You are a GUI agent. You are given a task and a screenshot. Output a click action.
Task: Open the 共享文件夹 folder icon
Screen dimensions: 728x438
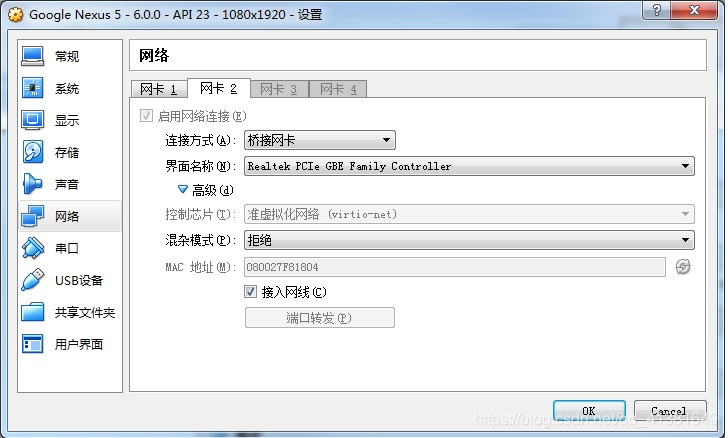(x=32, y=312)
